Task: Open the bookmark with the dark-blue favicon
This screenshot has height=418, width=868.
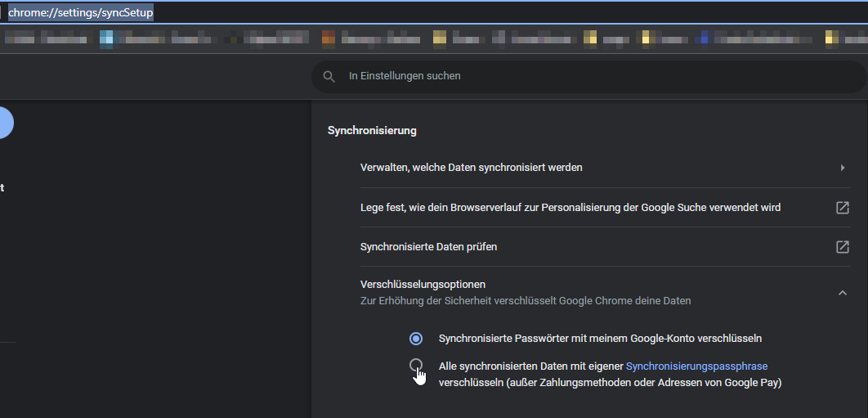Action: coord(703,38)
